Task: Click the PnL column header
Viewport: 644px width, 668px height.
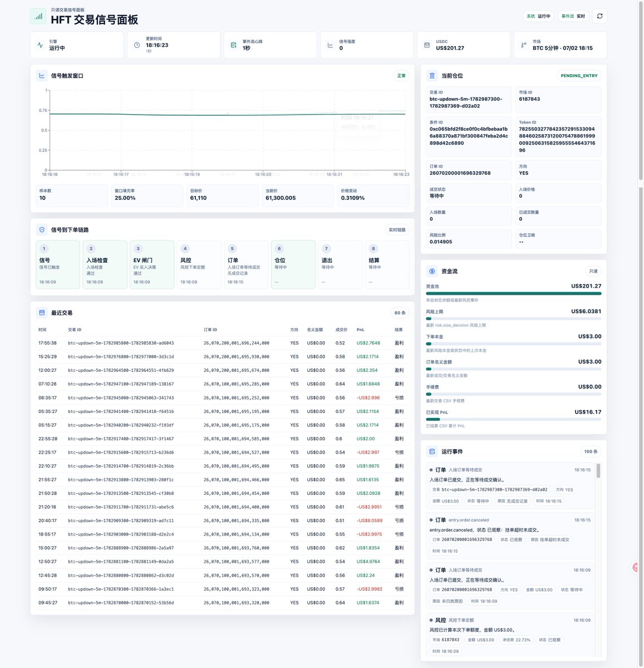Action: 361,330
